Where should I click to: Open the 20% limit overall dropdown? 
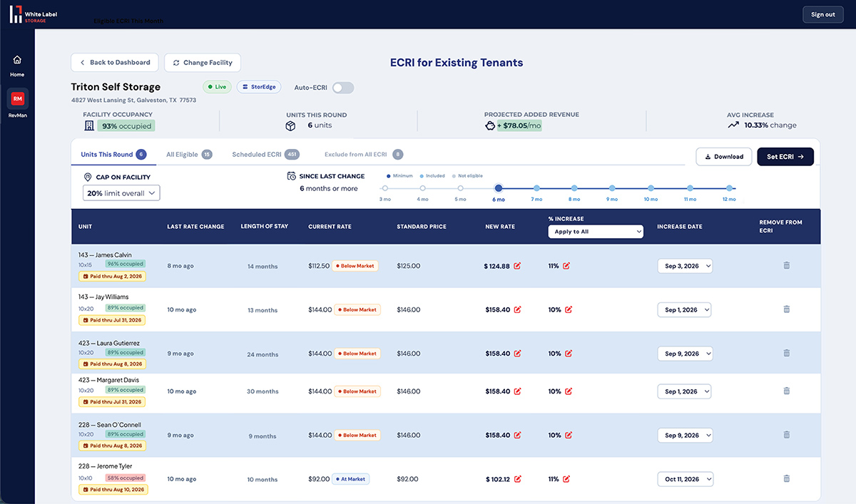pyautogui.click(x=121, y=193)
